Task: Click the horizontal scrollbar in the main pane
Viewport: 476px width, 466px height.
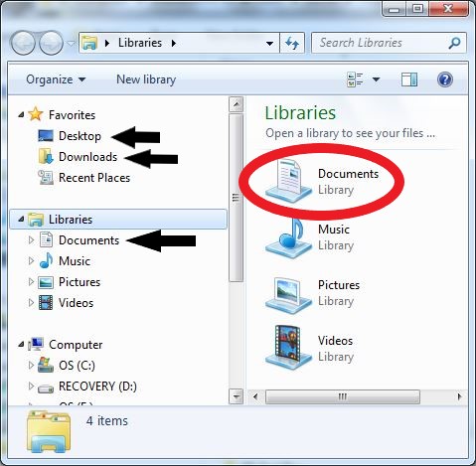Action: pyautogui.click(x=343, y=396)
